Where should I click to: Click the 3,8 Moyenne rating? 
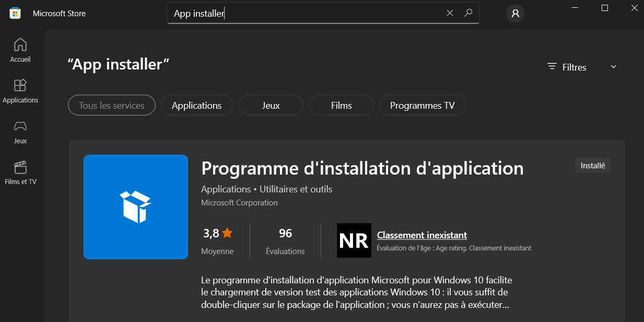coord(218,241)
